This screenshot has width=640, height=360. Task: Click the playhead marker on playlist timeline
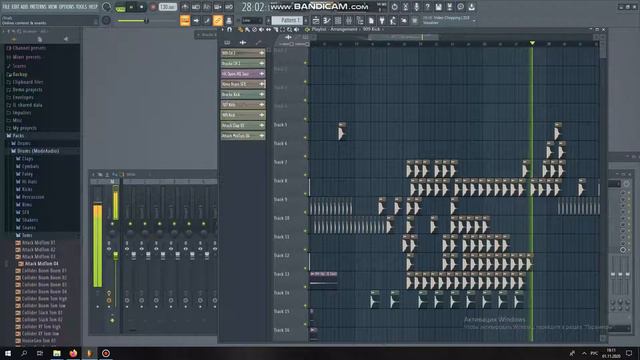tap(532, 43)
